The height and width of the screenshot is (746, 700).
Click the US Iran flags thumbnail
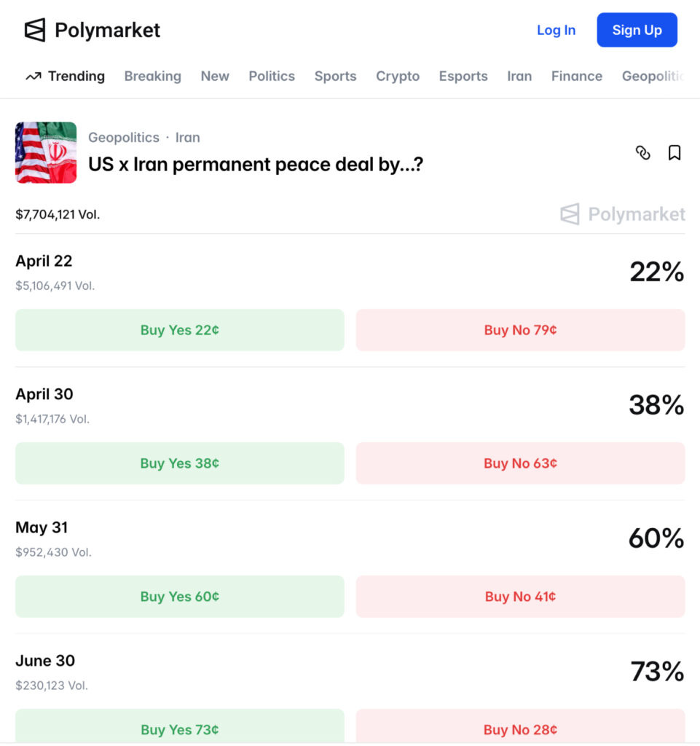click(46, 152)
